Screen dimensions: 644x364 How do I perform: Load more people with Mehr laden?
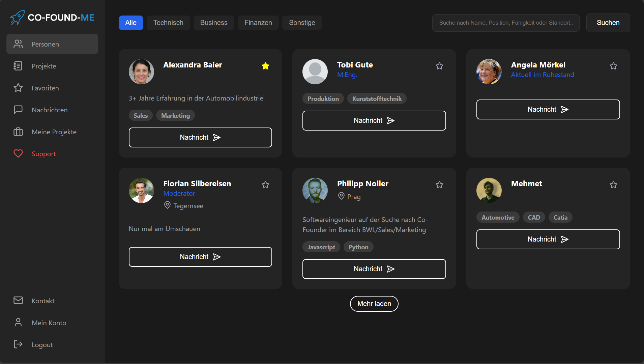(374, 304)
